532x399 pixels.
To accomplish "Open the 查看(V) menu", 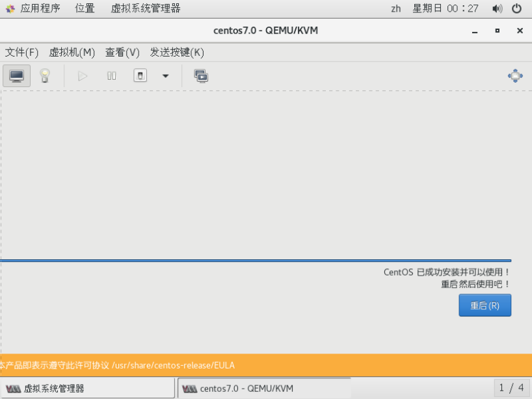I will click(122, 52).
